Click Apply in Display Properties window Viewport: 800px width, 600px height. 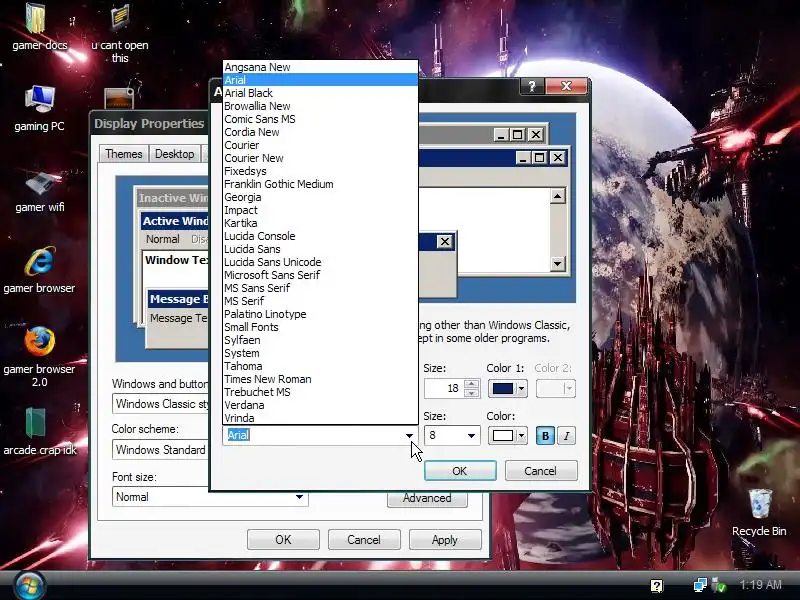pyautogui.click(x=445, y=540)
